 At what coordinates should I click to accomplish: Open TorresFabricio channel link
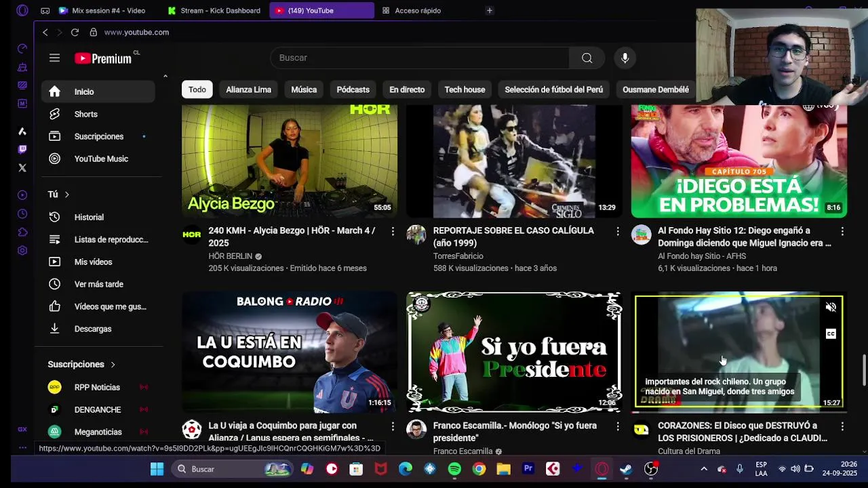458,256
